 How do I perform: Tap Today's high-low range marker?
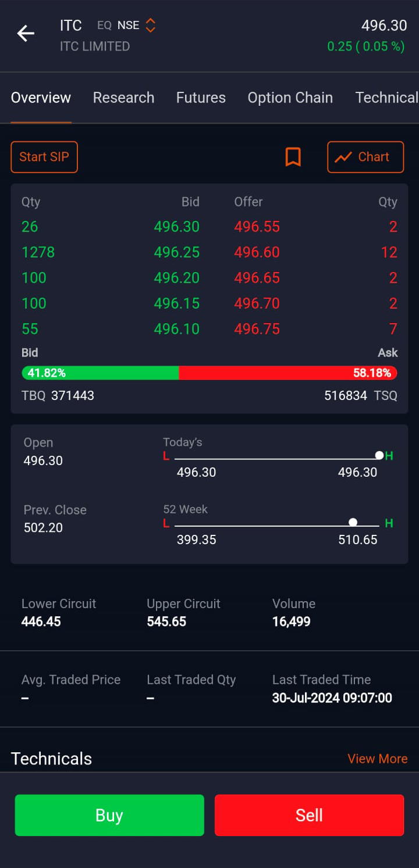(x=379, y=455)
